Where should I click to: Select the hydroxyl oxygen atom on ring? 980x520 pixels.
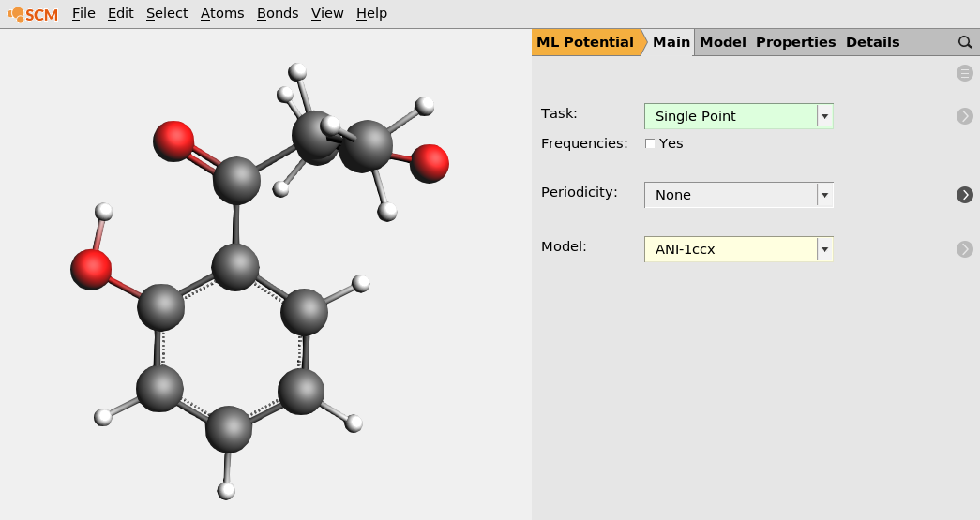(91, 269)
